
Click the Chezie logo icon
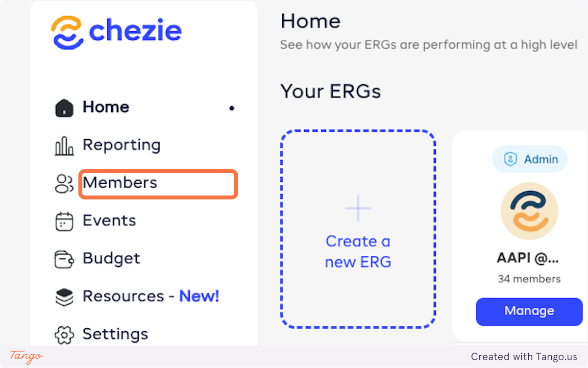coord(67,32)
